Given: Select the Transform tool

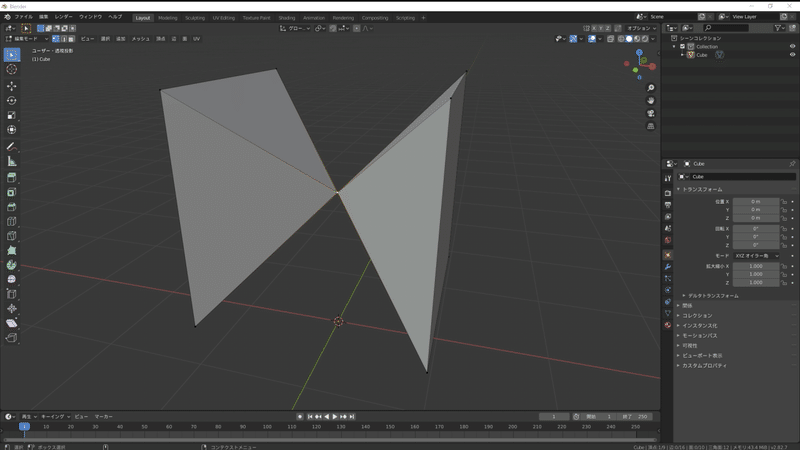Looking at the screenshot, I should 12,130.
